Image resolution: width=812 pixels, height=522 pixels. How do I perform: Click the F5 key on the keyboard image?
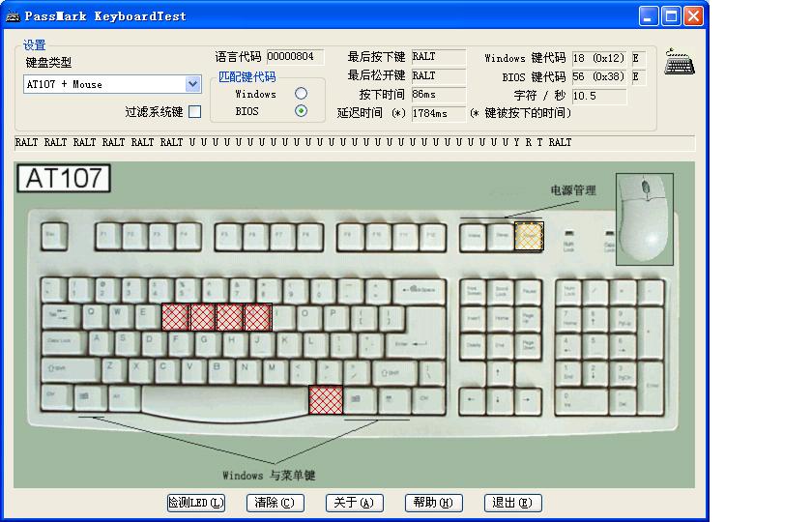tap(228, 237)
